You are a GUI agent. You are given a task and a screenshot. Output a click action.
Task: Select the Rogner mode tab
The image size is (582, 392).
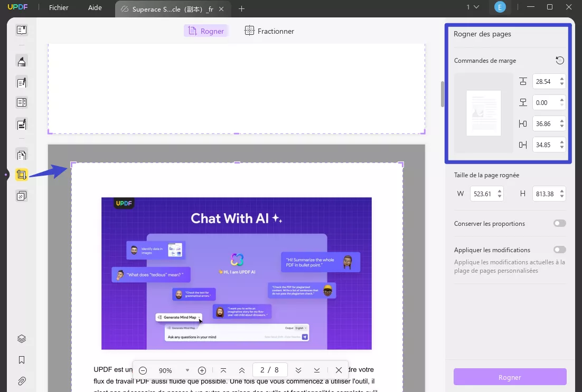point(206,31)
